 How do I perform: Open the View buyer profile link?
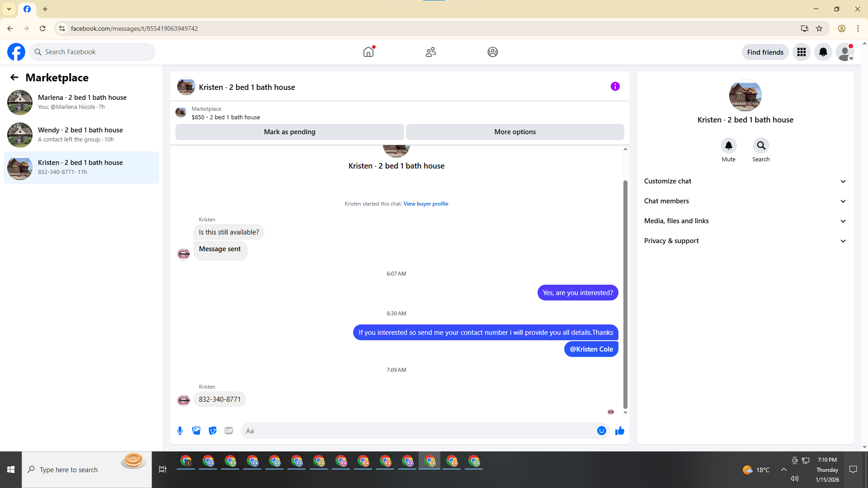(x=425, y=204)
